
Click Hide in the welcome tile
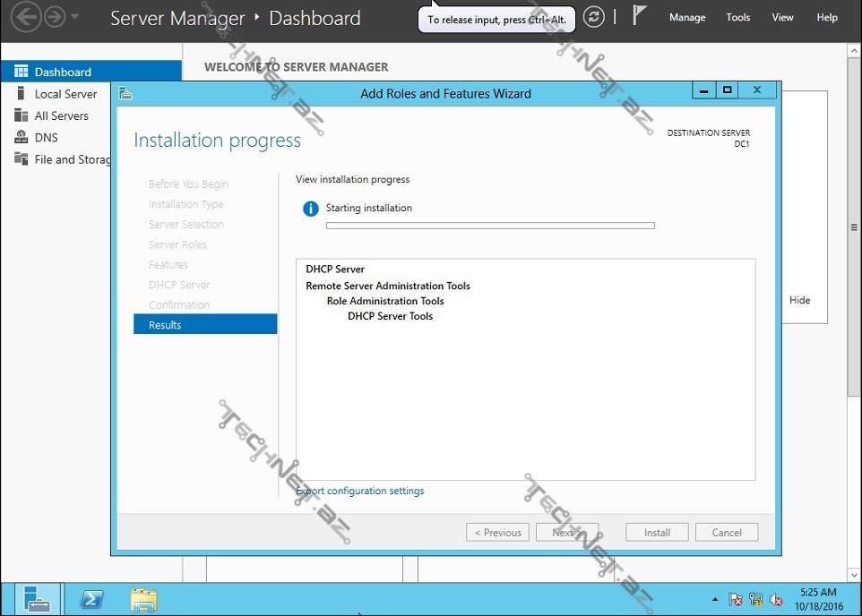(x=799, y=300)
